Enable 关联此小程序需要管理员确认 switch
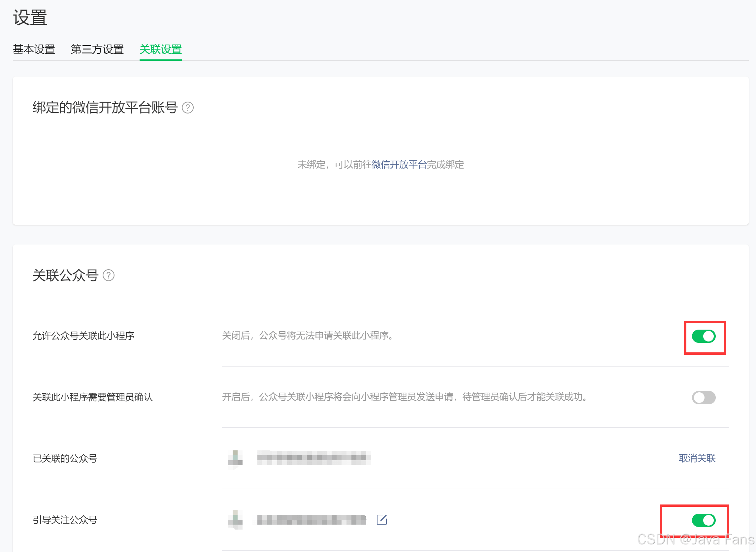Screen dimensions: 756x552 pyautogui.click(x=704, y=397)
